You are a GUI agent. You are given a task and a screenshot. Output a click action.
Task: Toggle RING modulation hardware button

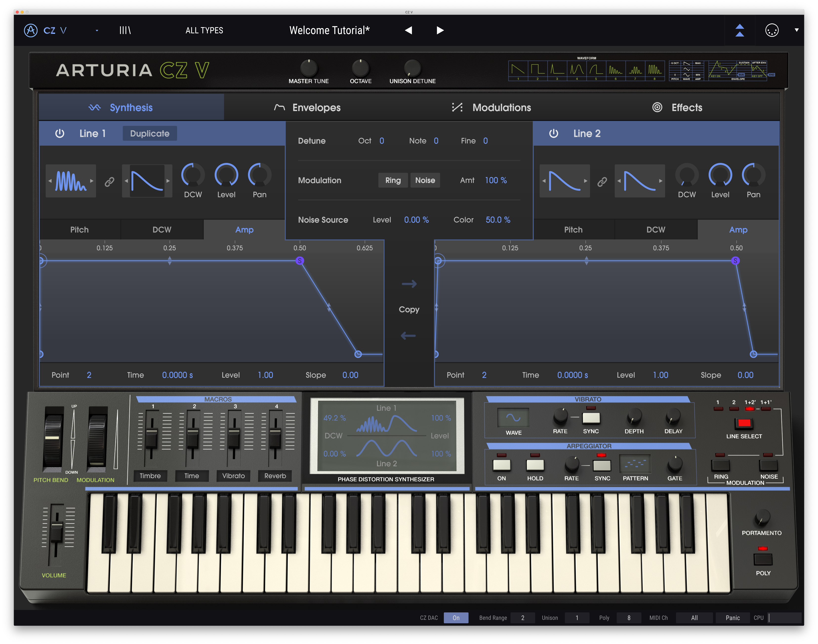(720, 465)
